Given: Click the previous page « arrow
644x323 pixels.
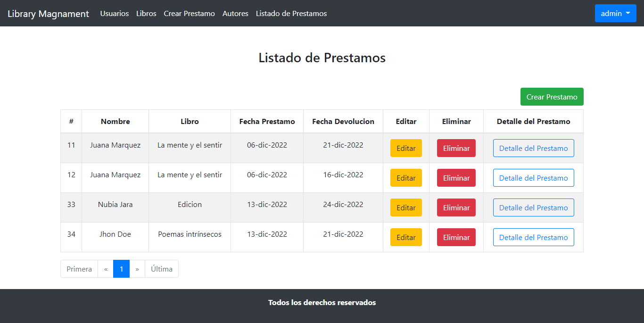Looking at the screenshot, I should [106, 269].
